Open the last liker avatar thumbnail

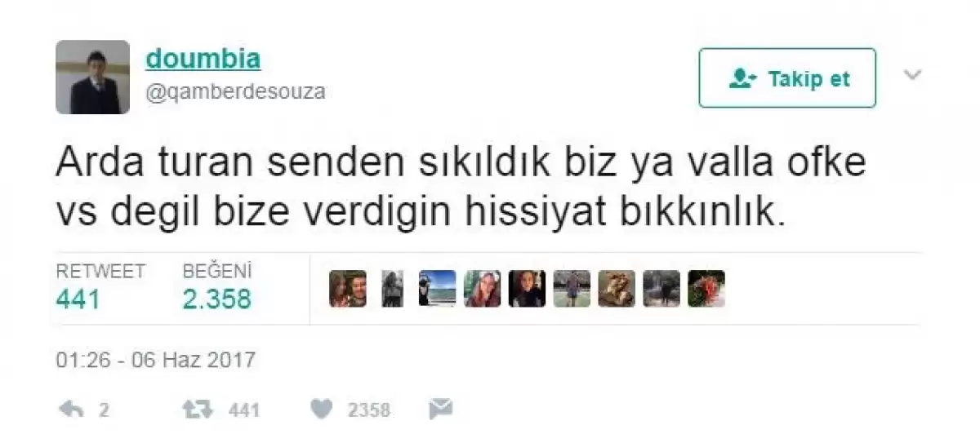tap(706, 289)
